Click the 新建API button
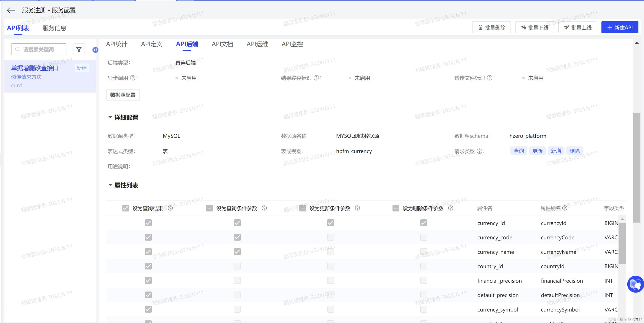 620,28
